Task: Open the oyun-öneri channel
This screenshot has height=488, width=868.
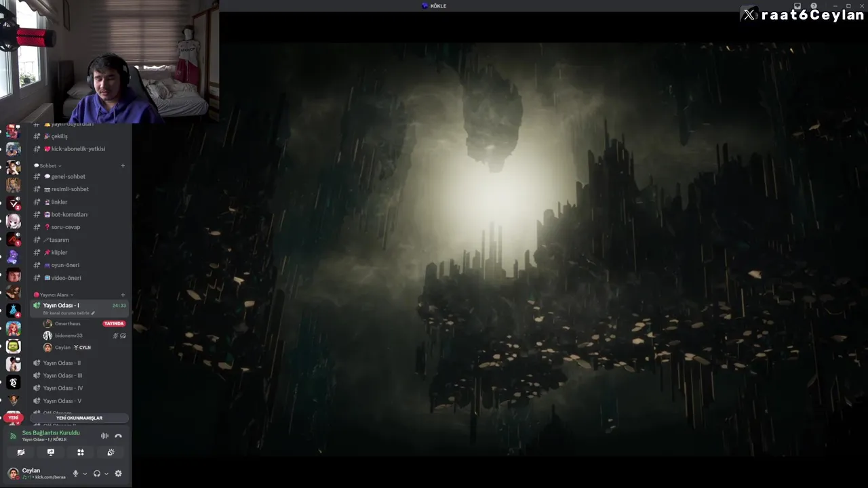Action: 78,265
